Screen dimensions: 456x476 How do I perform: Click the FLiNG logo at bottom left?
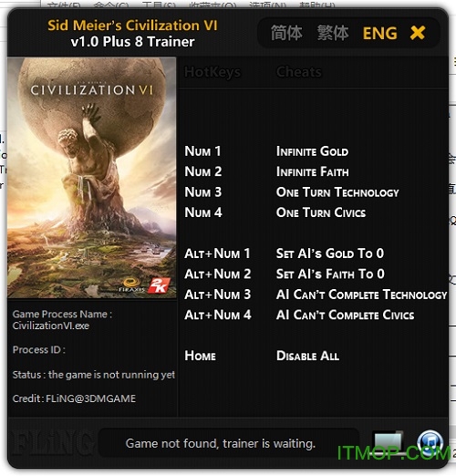pos(52,442)
